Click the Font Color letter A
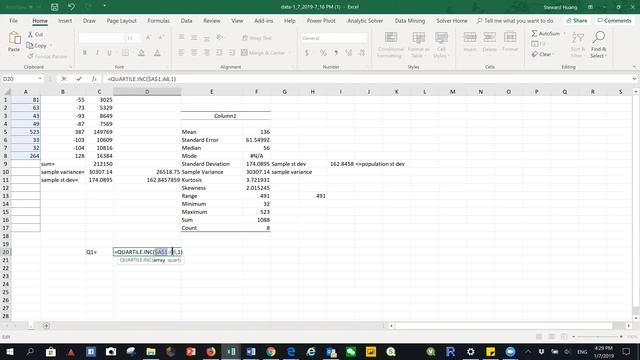The image size is (640, 360). click(157, 53)
